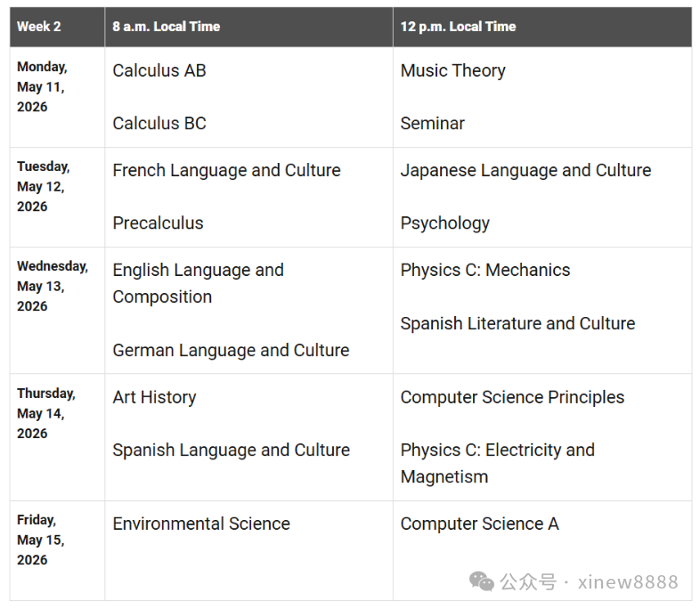Click the Calculus AB exam entry
Viewport: 700px width, 609px height.
pos(159,71)
